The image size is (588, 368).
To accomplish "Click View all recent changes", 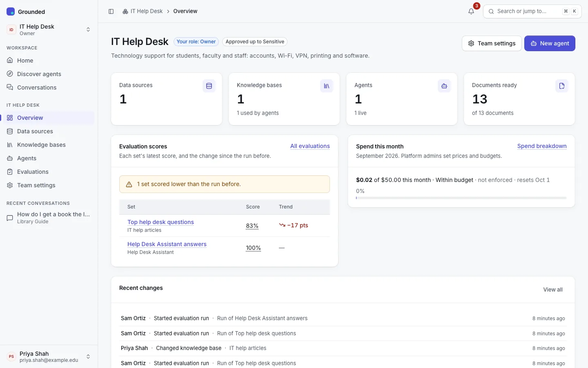I will pyautogui.click(x=553, y=289).
